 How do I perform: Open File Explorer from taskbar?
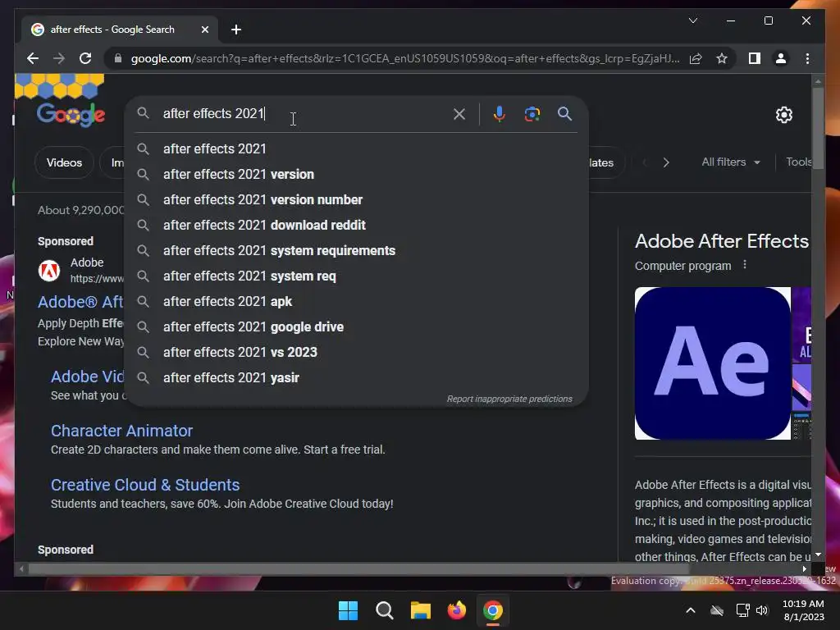coord(421,610)
